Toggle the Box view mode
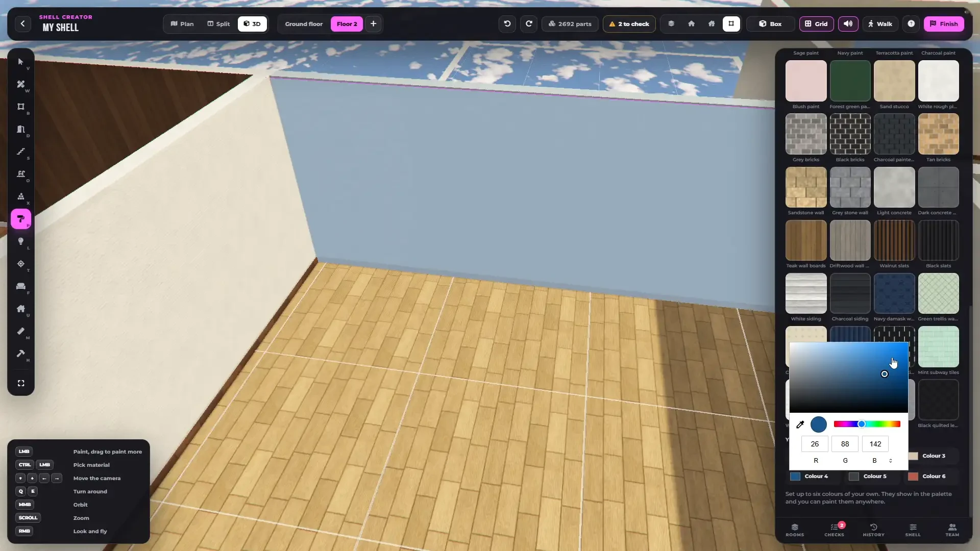 770,23
